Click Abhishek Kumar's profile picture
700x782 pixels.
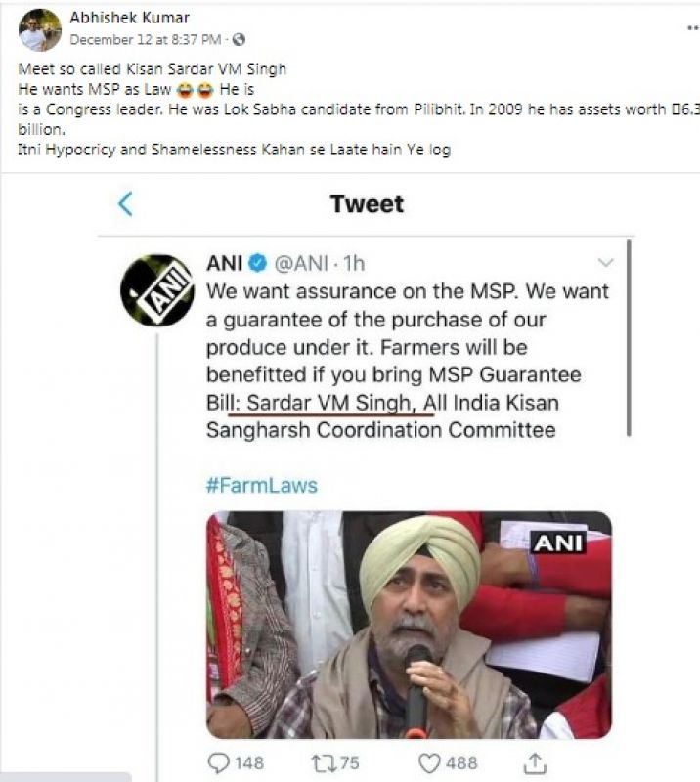39,30
